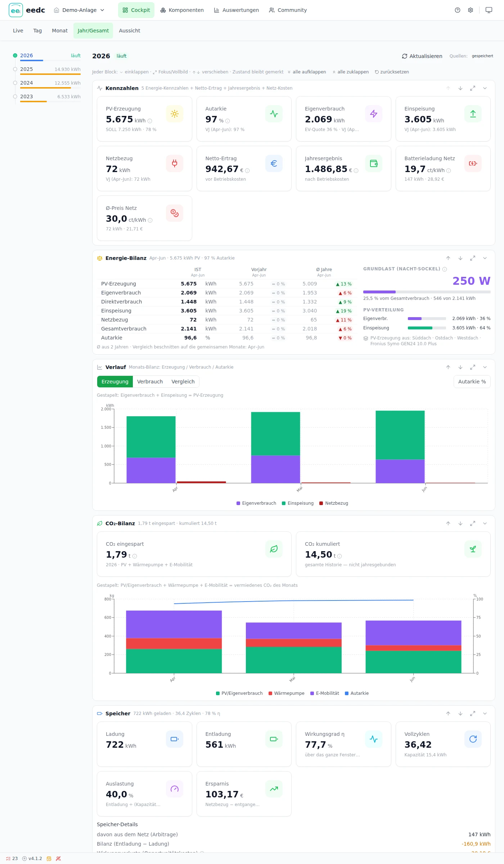This screenshot has width=504, height=864.
Task: Switch to the Monat tab
Action: [60, 31]
